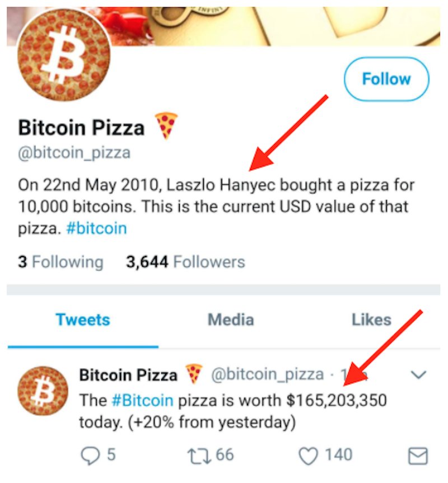Like the tweet with heart icon
448x483 pixels.
pyautogui.click(x=308, y=455)
